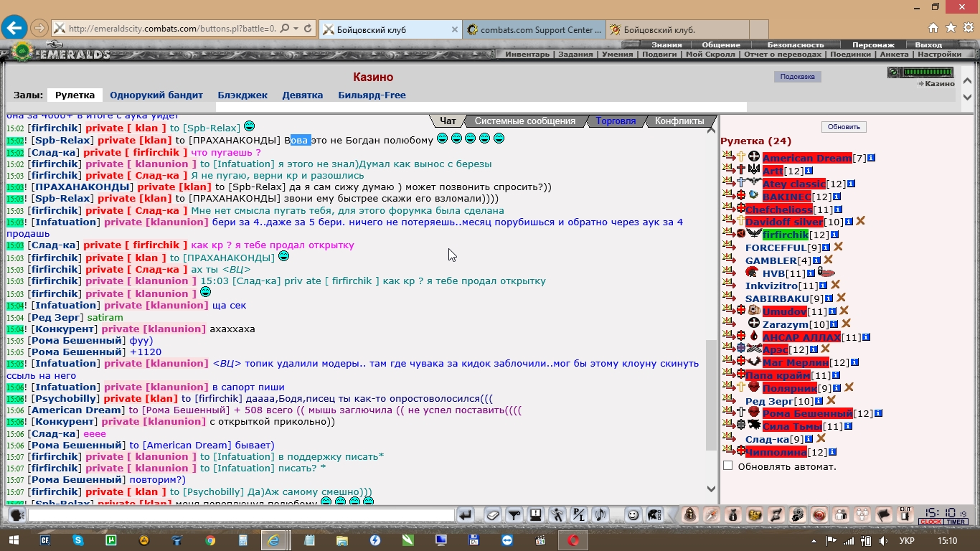980x551 pixels.
Task: Switch to combats.com Support Center browser tab
Action: [534, 29]
